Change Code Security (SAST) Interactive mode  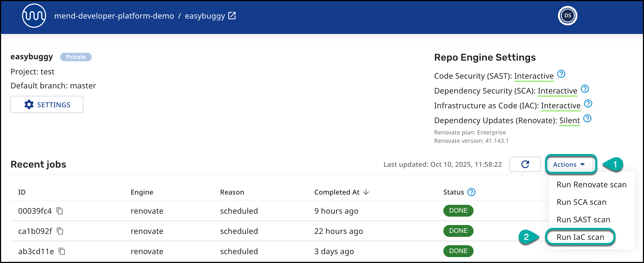pyautogui.click(x=534, y=76)
